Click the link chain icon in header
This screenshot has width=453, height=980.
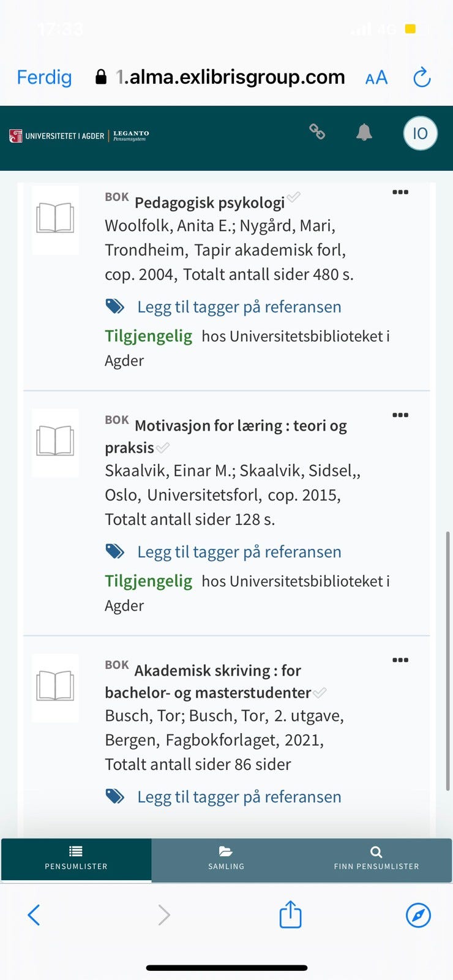pyautogui.click(x=316, y=132)
